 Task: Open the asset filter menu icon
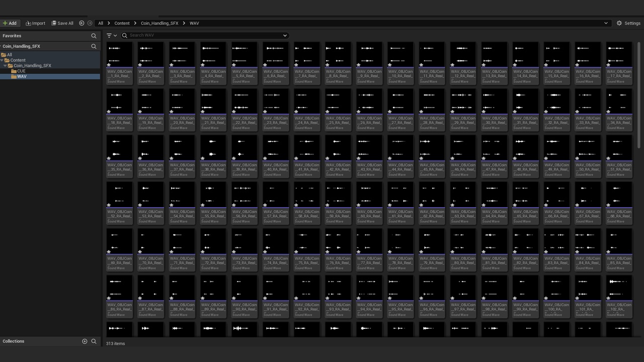pos(109,35)
